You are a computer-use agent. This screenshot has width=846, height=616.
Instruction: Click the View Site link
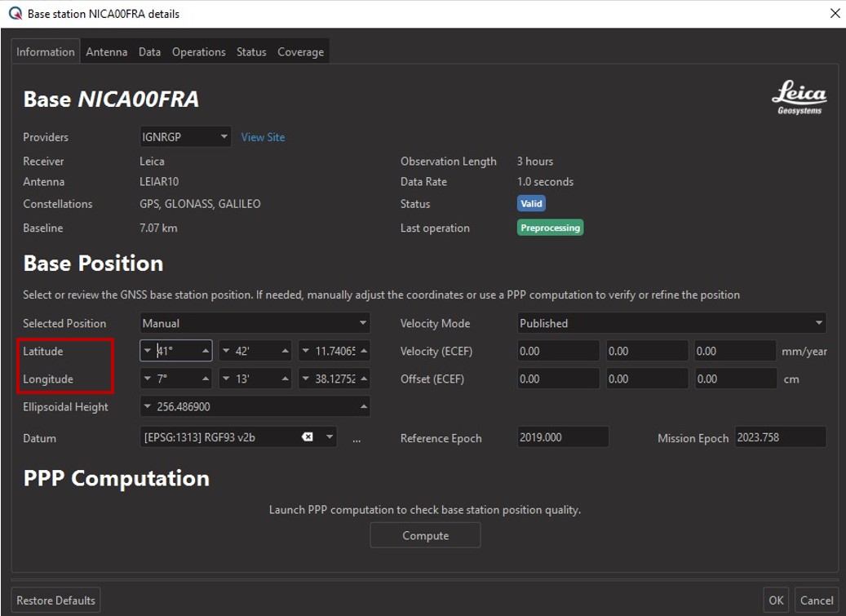(263, 137)
